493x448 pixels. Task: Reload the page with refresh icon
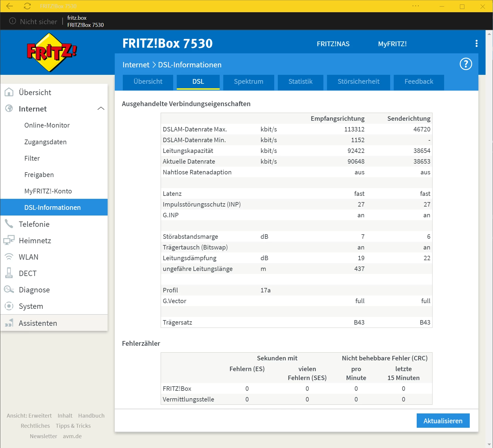pos(27,6)
